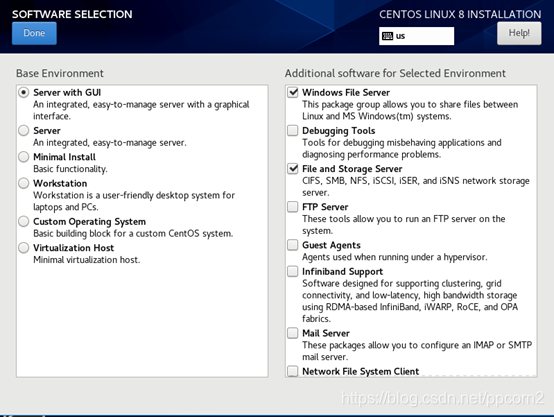Choose Minimal Install radio button
554x417 pixels.
(24, 157)
